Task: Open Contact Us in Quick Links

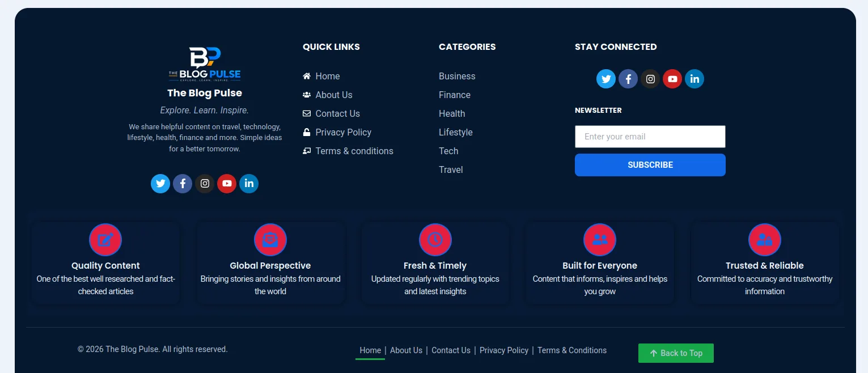Action: 332,113
